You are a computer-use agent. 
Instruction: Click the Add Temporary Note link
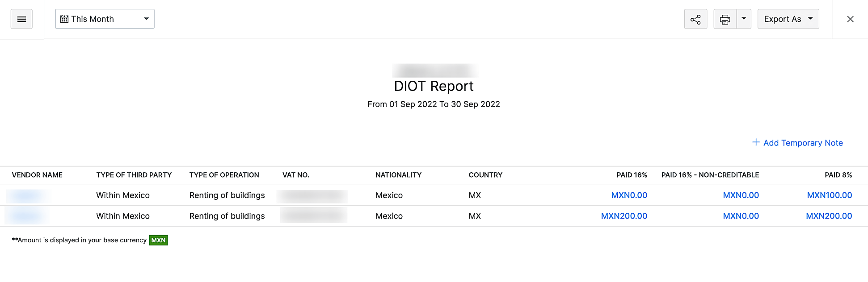click(x=803, y=143)
